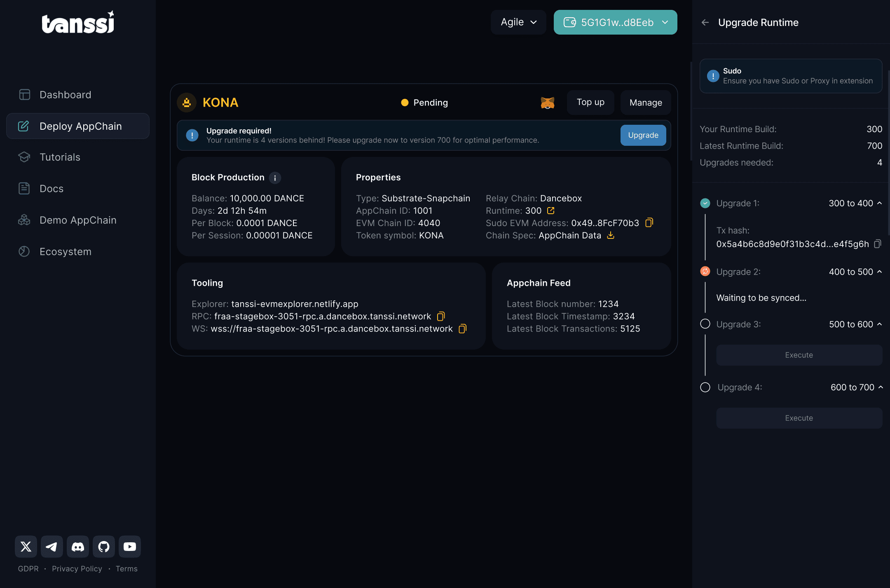Viewport: 890px width, 588px height.
Task: Copy the WS endpoint URL
Action: (463, 329)
